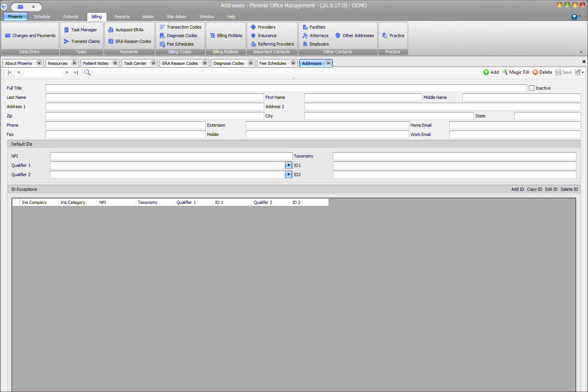Open the Practice settings
Viewport: 588px width, 392px height.
(393, 36)
